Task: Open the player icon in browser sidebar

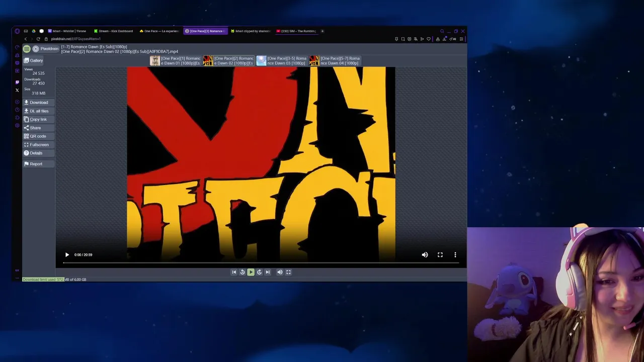Action: (17, 102)
